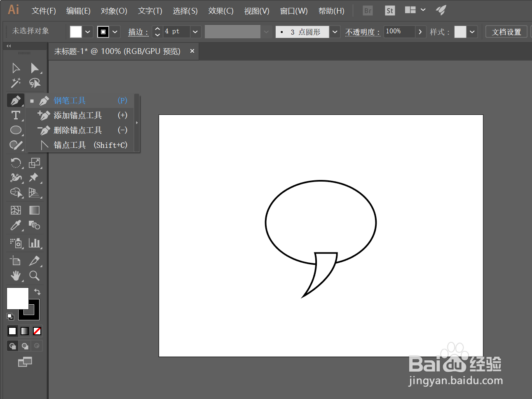Open 编辑(E) menu

(78, 11)
